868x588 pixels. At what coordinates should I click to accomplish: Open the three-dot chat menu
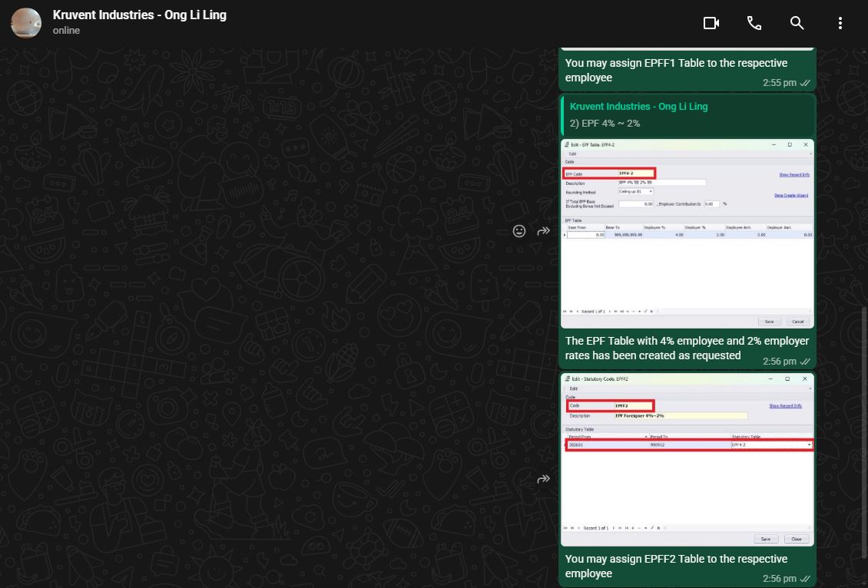click(x=840, y=23)
